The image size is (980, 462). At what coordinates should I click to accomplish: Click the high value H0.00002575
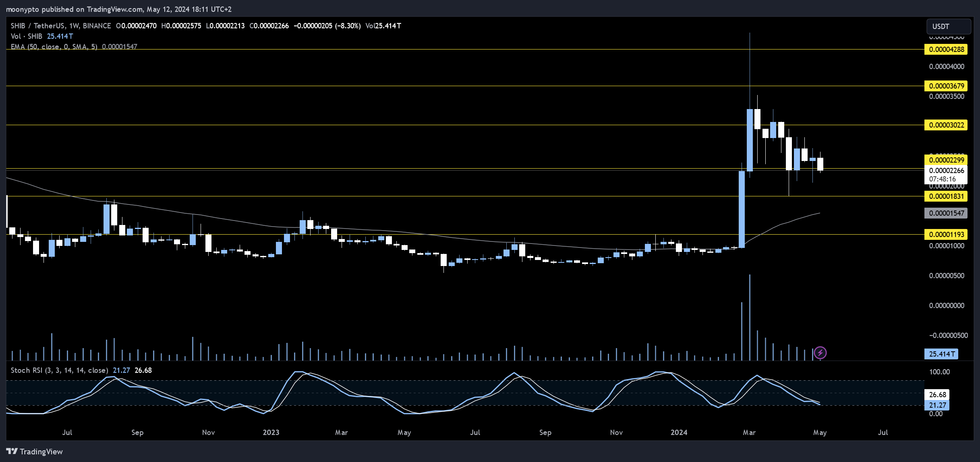click(x=181, y=26)
